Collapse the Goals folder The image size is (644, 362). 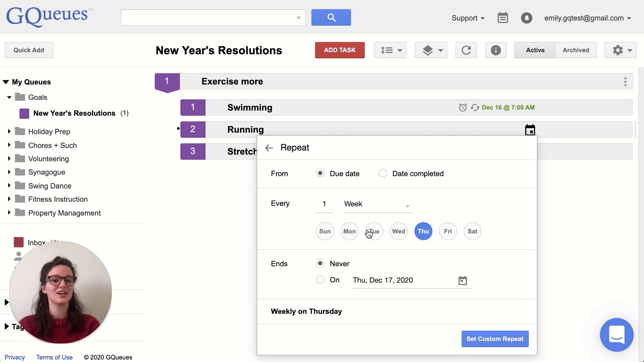click(9, 98)
